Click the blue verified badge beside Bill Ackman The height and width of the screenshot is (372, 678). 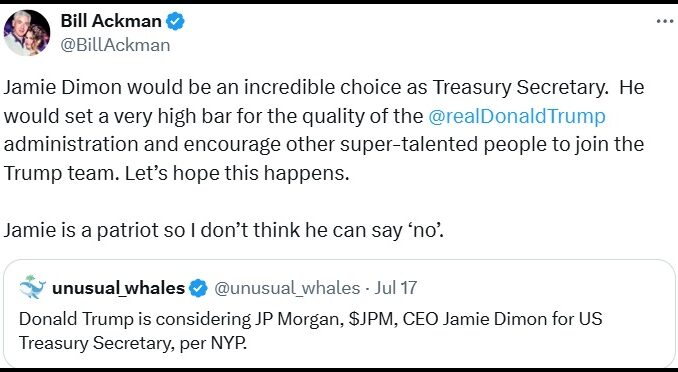click(175, 21)
